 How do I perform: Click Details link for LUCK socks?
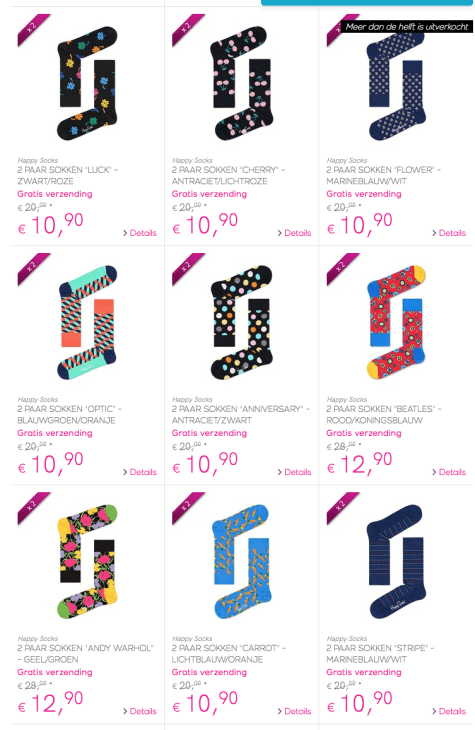(140, 233)
